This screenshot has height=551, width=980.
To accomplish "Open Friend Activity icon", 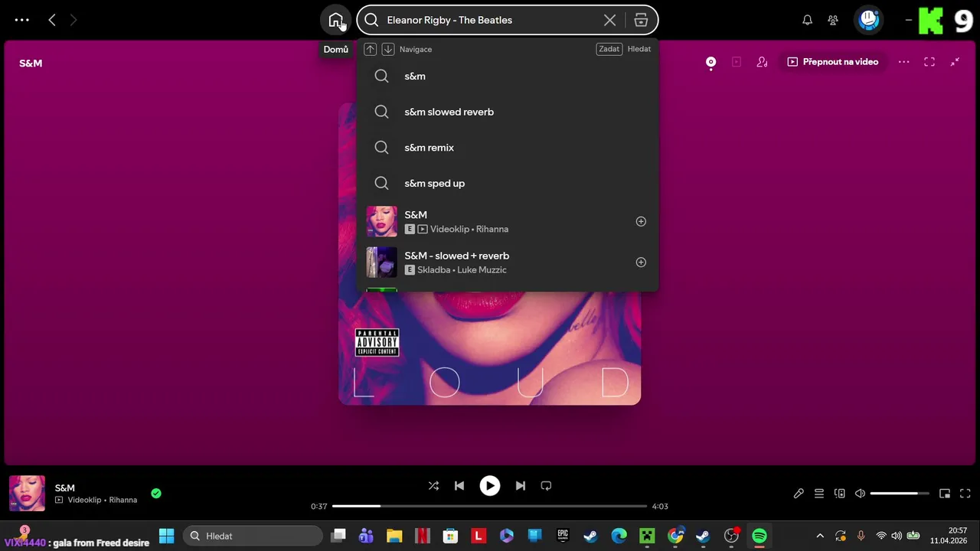I will click(x=833, y=20).
